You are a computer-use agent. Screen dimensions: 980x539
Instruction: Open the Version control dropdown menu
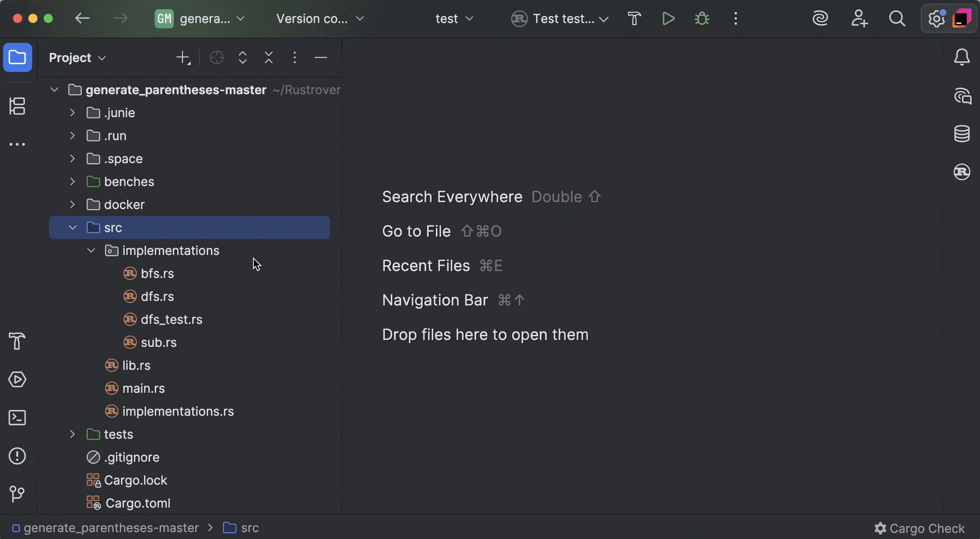320,18
